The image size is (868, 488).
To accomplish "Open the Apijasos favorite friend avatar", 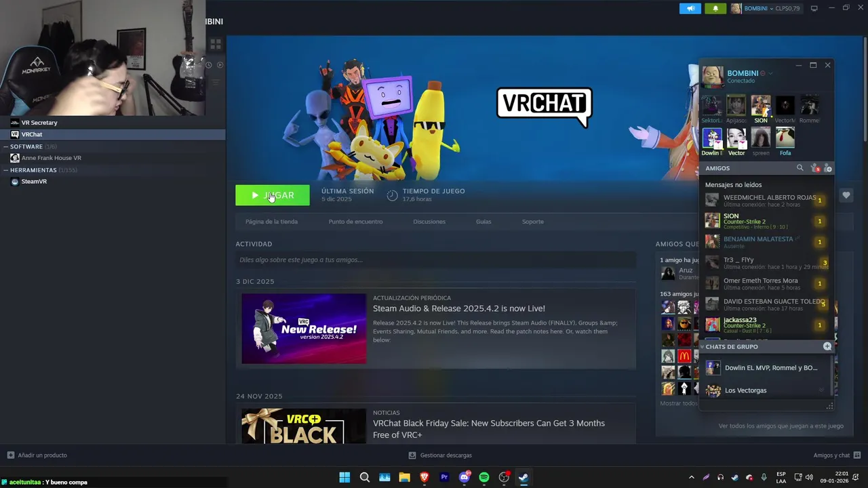I will pos(736,106).
